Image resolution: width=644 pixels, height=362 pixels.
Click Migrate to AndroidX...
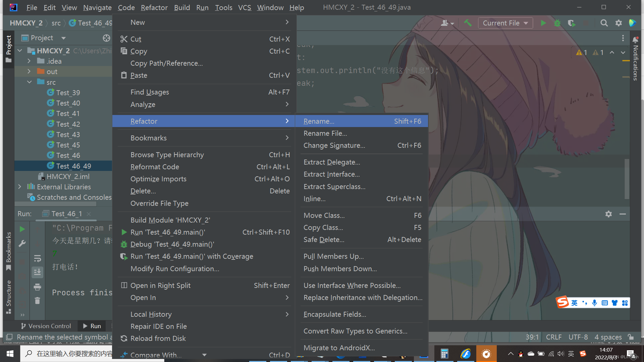[x=362, y=348]
